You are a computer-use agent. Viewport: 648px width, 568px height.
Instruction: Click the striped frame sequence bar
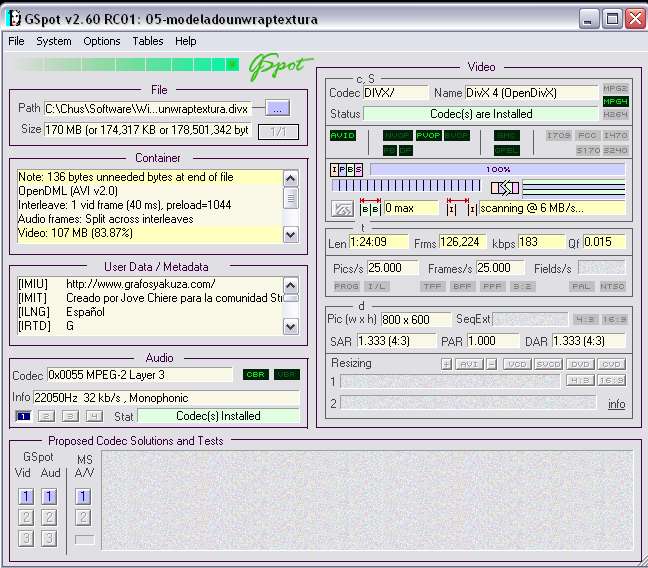pyautogui.click(x=406, y=185)
